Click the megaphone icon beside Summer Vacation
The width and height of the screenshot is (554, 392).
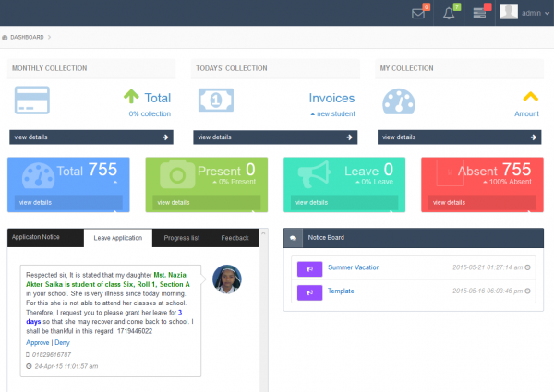pyautogui.click(x=309, y=268)
